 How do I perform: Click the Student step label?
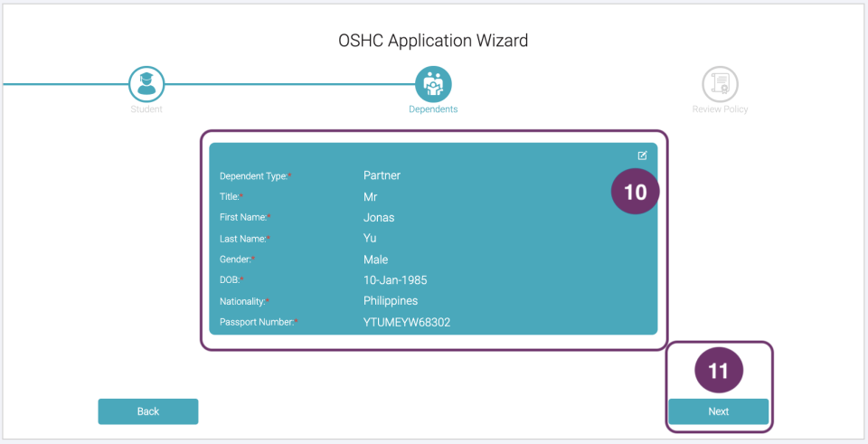[146, 109]
